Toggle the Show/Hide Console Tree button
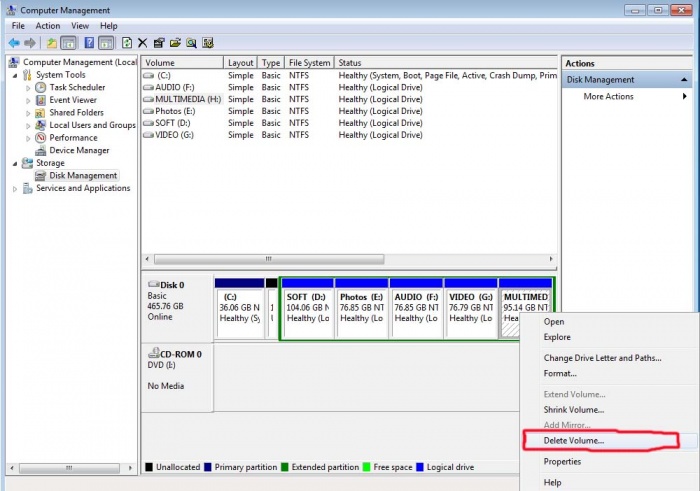Screen dimensions: 700x491 pyautogui.click(x=68, y=43)
